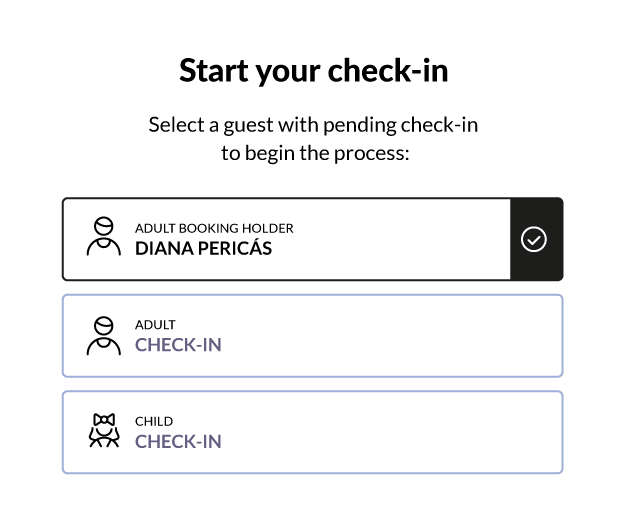Select the Diana Pericás booking holder card
The width and height of the screenshot is (631, 532).
click(313, 239)
